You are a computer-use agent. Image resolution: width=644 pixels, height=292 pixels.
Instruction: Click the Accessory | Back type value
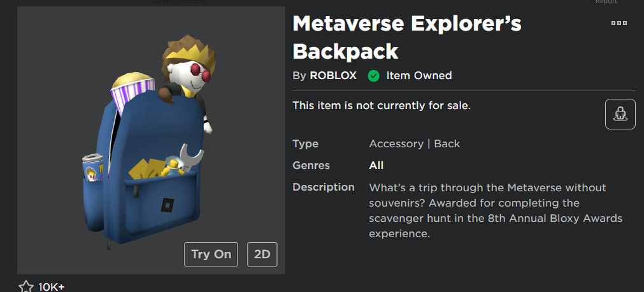click(x=414, y=143)
